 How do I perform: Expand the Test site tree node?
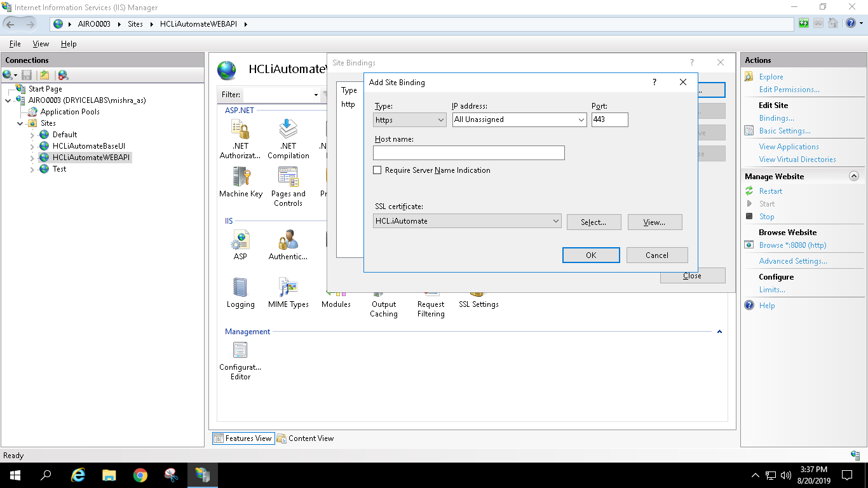coord(32,170)
